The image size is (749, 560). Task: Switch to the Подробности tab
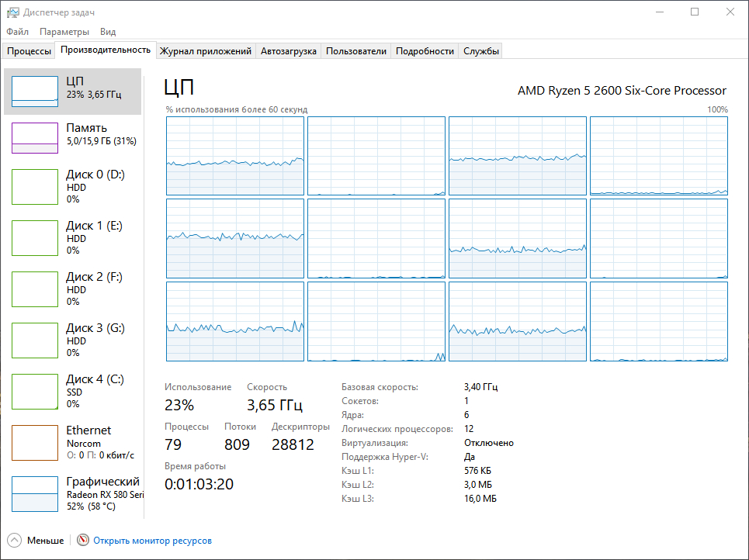(425, 51)
